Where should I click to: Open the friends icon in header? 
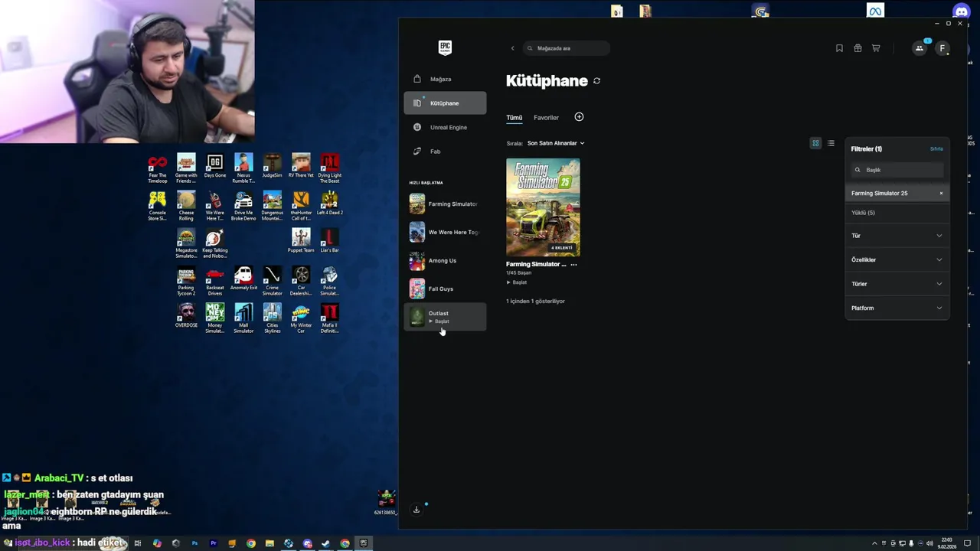click(920, 48)
